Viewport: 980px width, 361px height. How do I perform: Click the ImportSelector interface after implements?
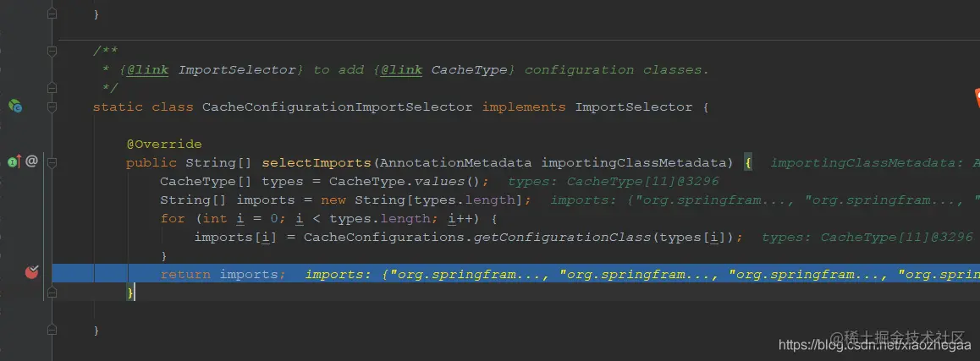click(634, 107)
